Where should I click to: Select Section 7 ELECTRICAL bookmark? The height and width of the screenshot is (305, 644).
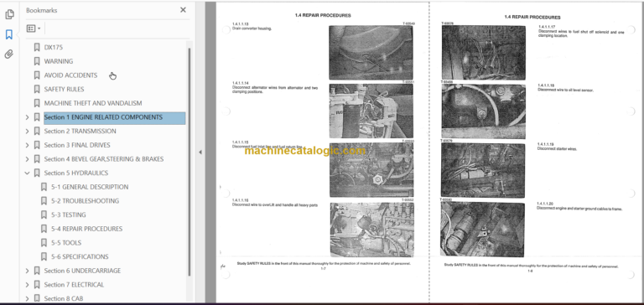click(74, 285)
